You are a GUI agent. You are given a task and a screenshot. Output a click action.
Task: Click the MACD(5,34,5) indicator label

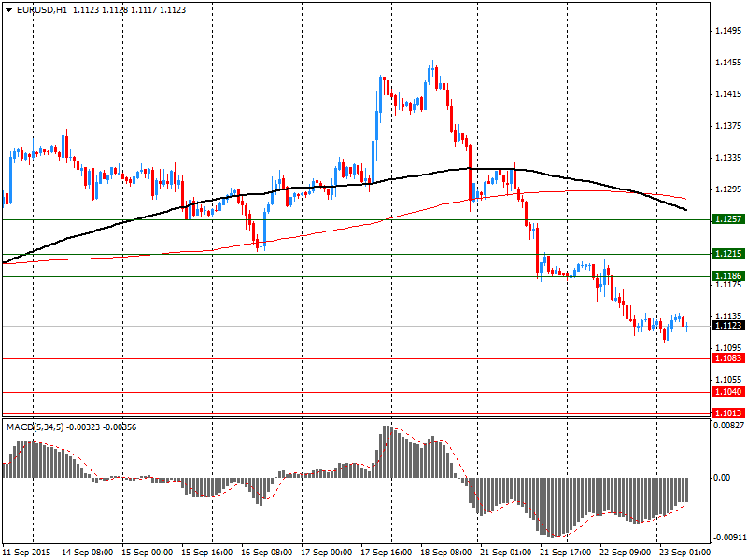coord(35,427)
